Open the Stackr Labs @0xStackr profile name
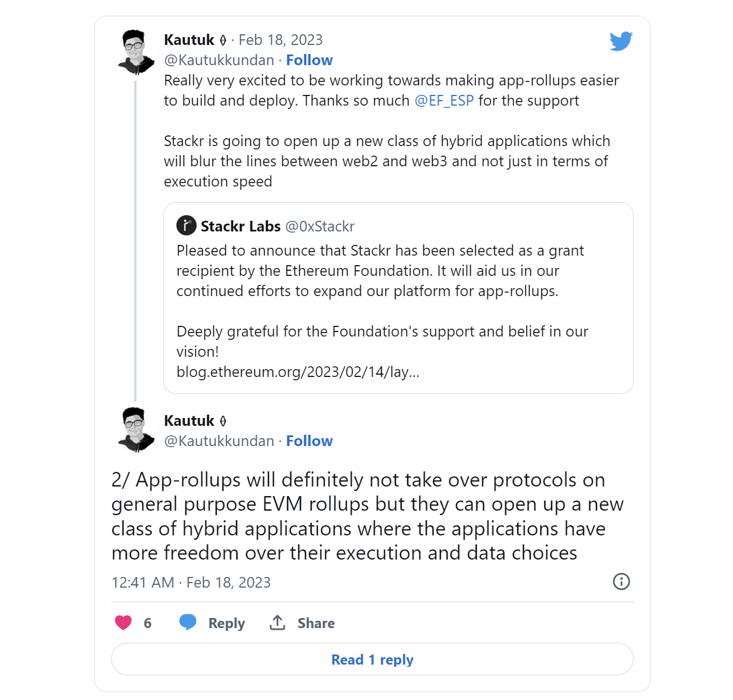This screenshot has height=700, width=733. click(x=240, y=226)
